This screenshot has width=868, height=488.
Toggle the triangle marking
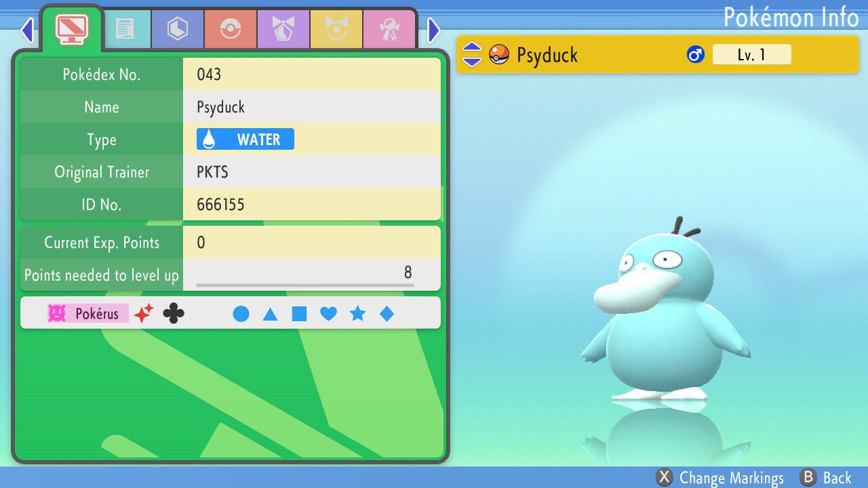tap(270, 314)
